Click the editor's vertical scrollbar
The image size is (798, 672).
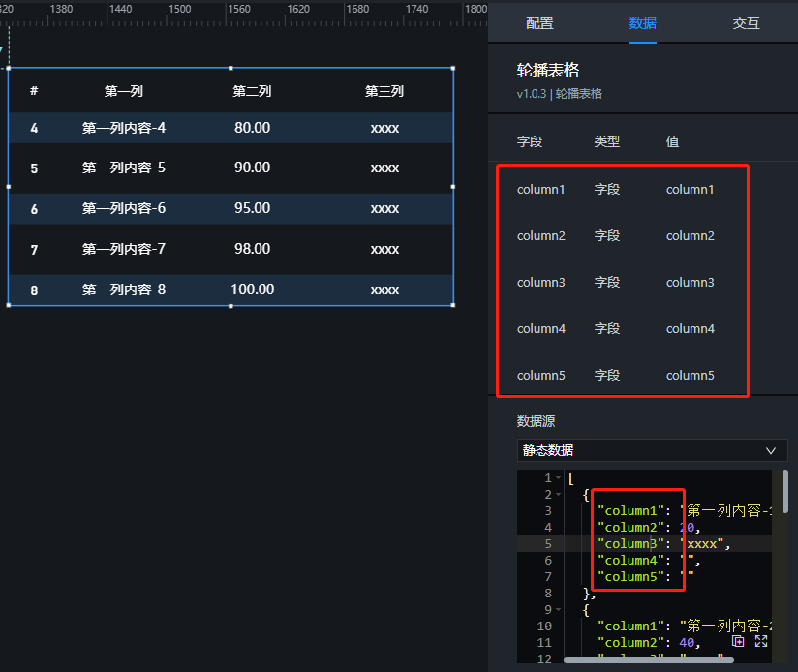(x=784, y=494)
